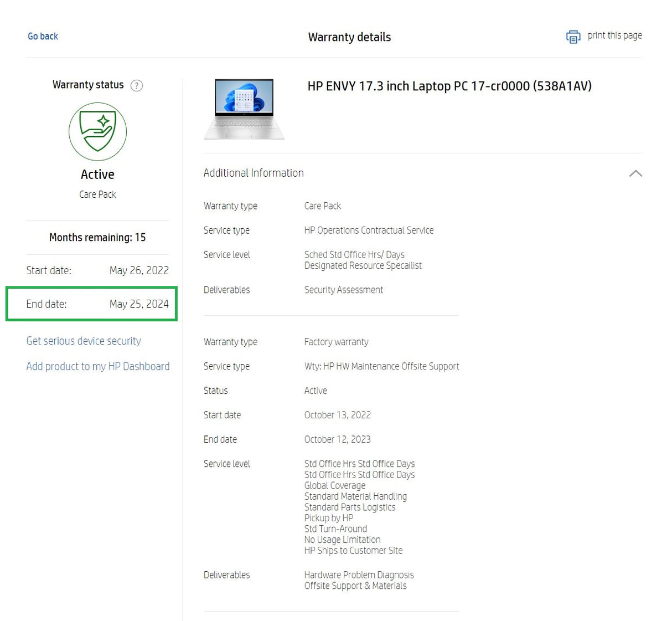Select the Months remaining: 15 text

pos(97,237)
